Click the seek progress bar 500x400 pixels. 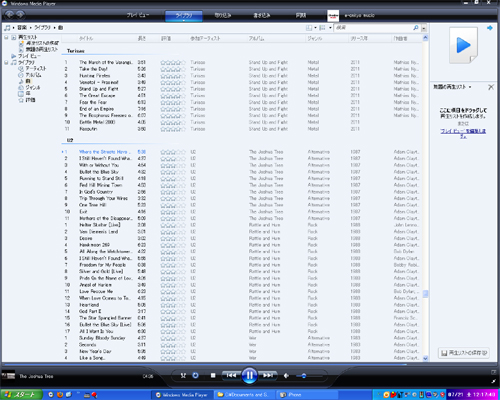(249, 364)
